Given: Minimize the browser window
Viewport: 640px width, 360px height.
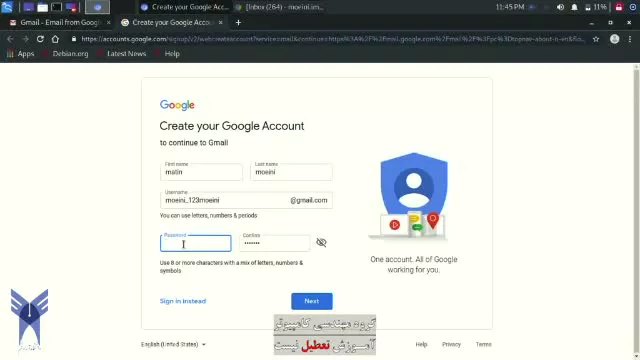Looking at the screenshot, I should pyautogui.click(x=591, y=23).
